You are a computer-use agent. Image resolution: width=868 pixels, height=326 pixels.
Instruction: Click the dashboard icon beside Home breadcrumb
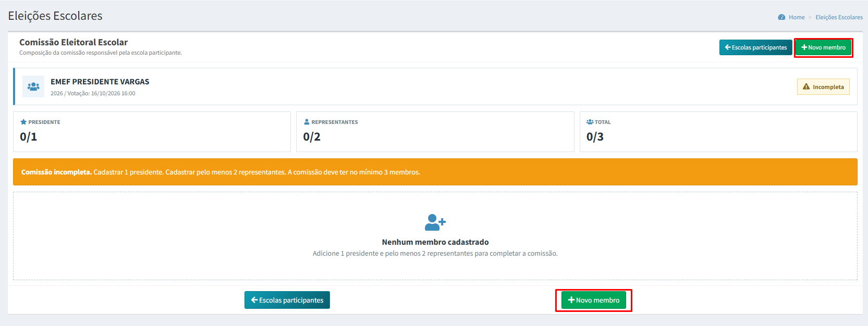[781, 17]
